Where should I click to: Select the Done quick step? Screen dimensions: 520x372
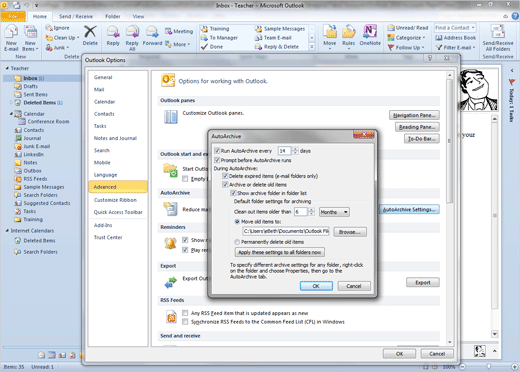(x=212, y=47)
